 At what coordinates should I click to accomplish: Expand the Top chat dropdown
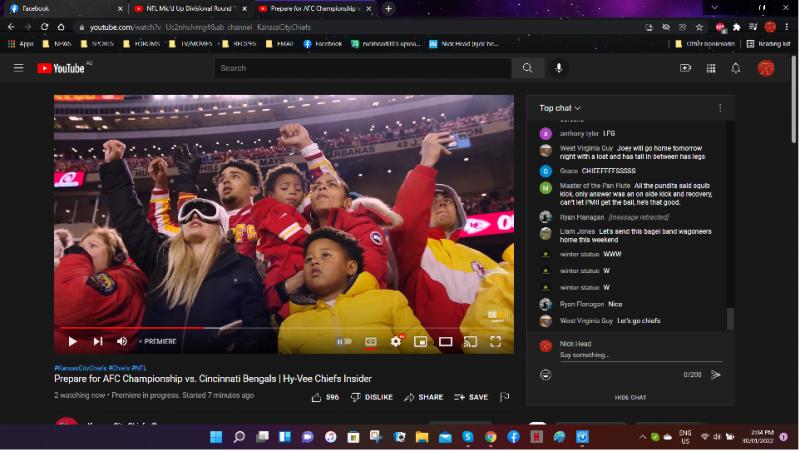click(x=560, y=108)
